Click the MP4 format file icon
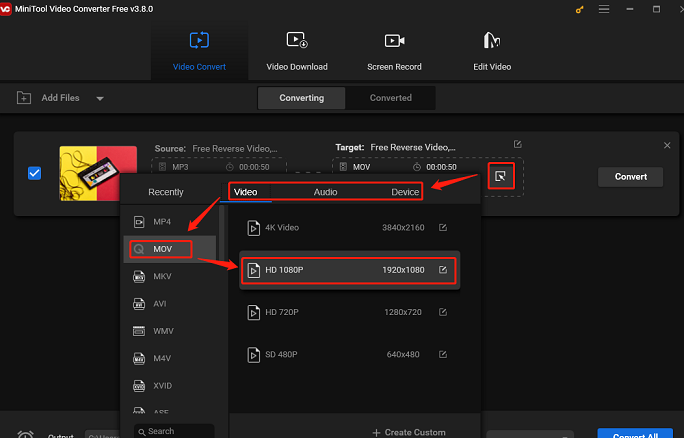The height and width of the screenshot is (438, 684). point(139,222)
